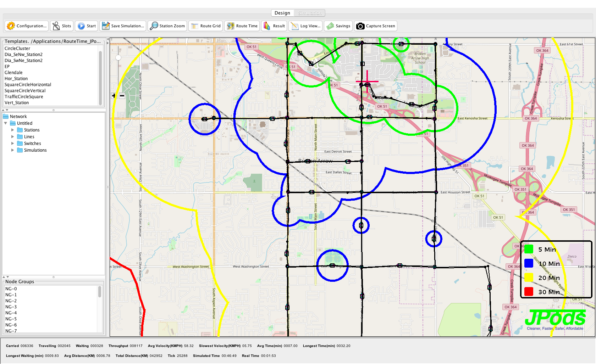Switch to the Simulation tab
Image resolution: width=596 pixels, height=364 pixels.
point(310,13)
